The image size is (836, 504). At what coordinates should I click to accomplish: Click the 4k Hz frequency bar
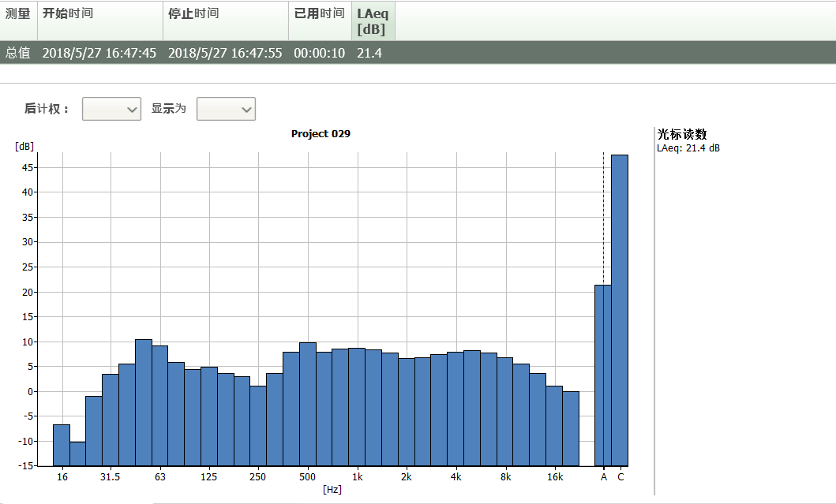point(455,409)
